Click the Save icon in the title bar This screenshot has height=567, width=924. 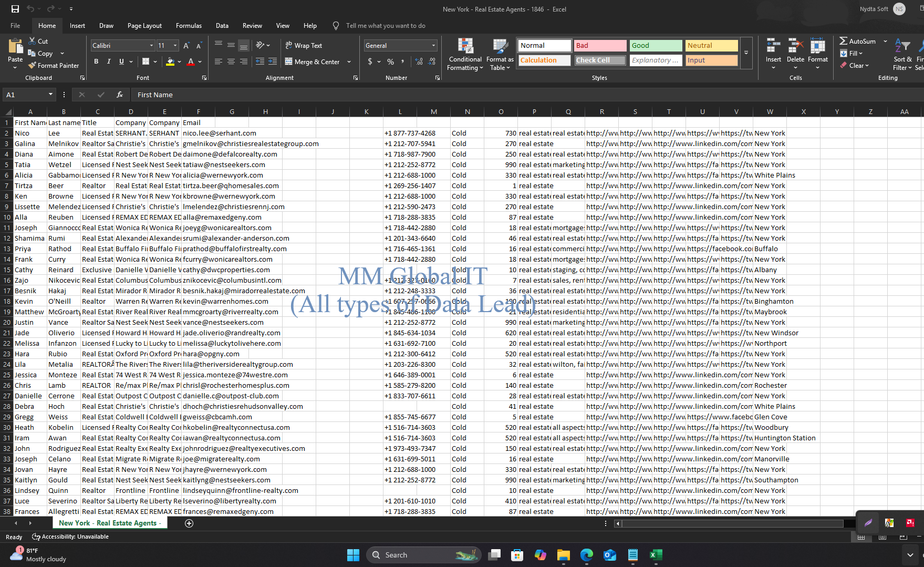point(15,9)
